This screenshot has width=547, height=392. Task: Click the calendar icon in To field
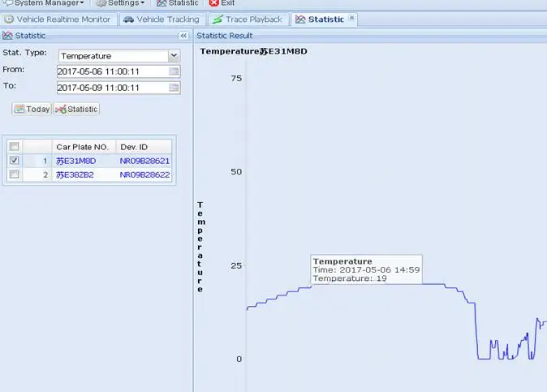174,88
